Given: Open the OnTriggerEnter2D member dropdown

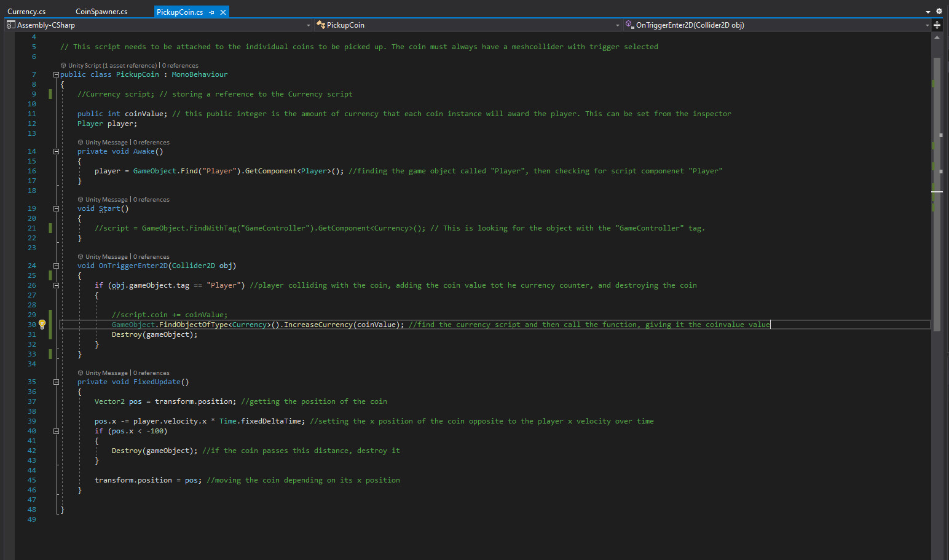Looking at the screenshot, I should click(777, 25).
